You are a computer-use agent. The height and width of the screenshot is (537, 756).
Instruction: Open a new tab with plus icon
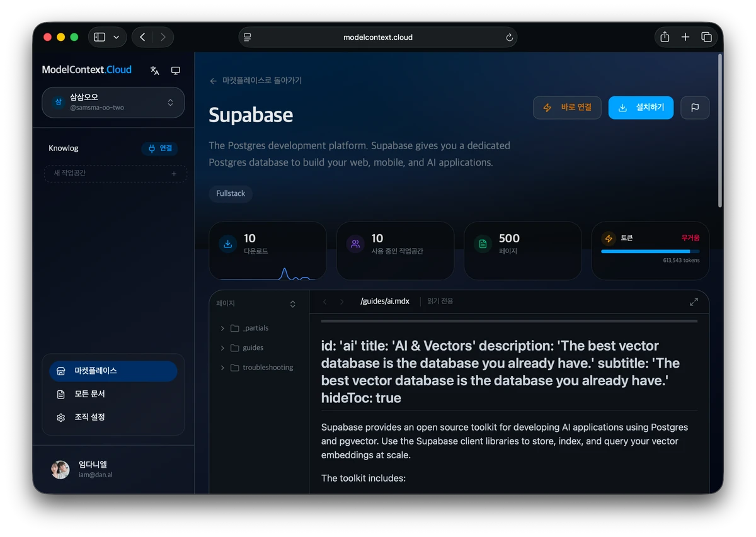click(685, 37)
